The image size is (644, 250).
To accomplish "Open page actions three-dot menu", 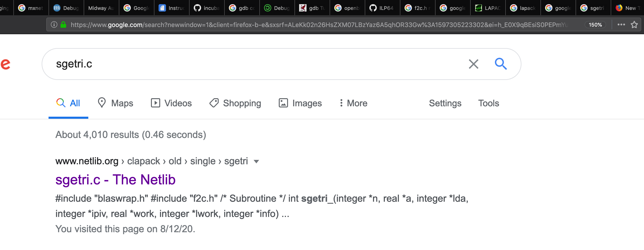I will (621, 25).
